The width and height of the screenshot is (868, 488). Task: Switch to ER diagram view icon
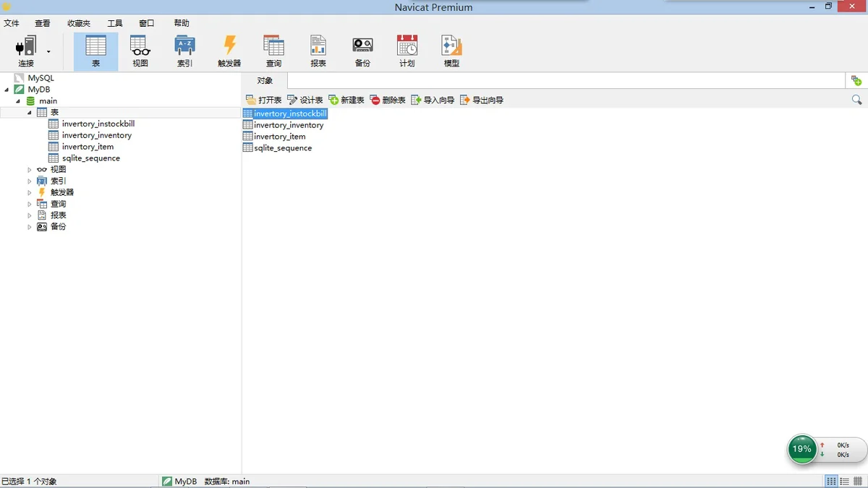coord(857,481)
